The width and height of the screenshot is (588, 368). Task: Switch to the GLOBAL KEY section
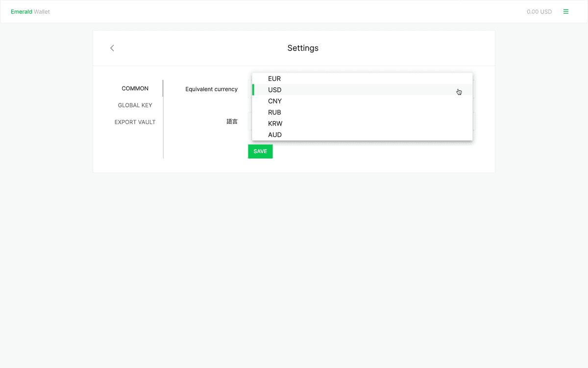pyautogui.click(x=135, y=105)
